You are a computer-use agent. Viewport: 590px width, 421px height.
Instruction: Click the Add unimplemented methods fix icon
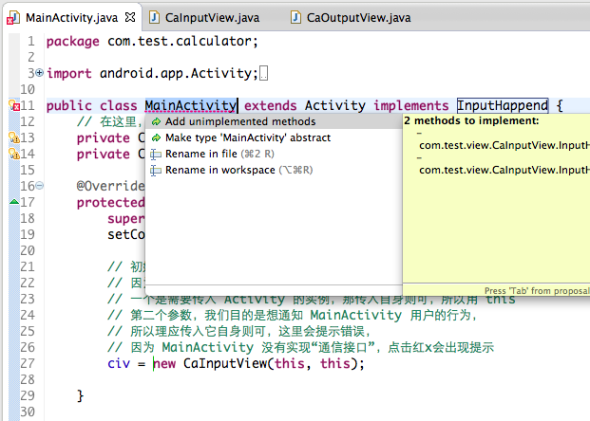click(x=156, y=122)
